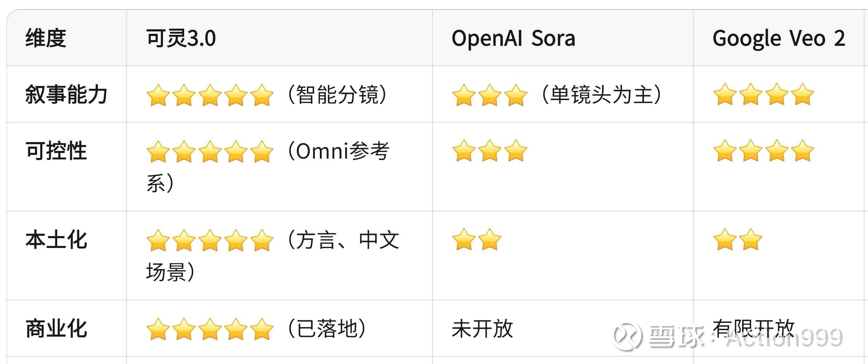The height and width of the screenshot is (364, 868).
Task: Click the first star in 可灵3.0 叙事能力 rating
Action: pyautogui.click(x=158, y=95)
